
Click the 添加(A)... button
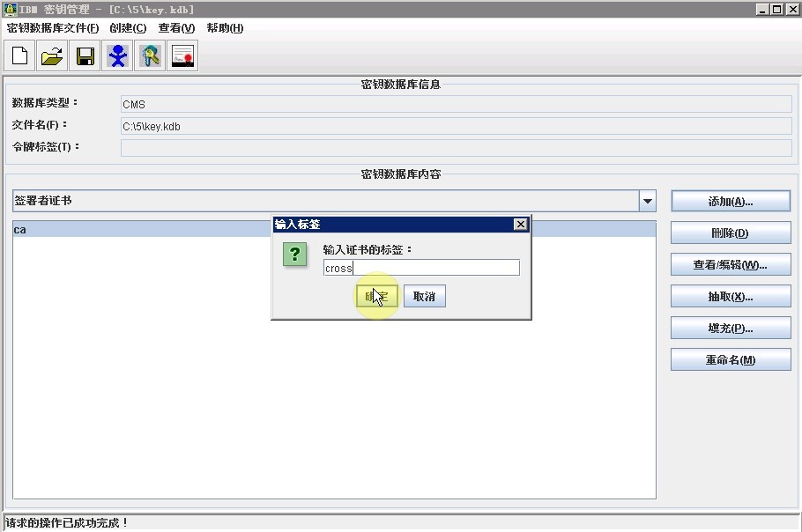(731, 202)
